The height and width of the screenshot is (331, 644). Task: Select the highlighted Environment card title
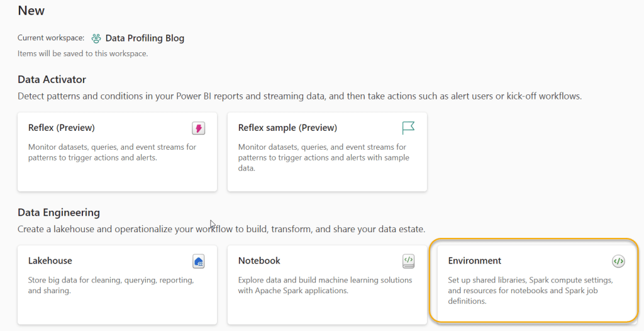coord(475,261)
